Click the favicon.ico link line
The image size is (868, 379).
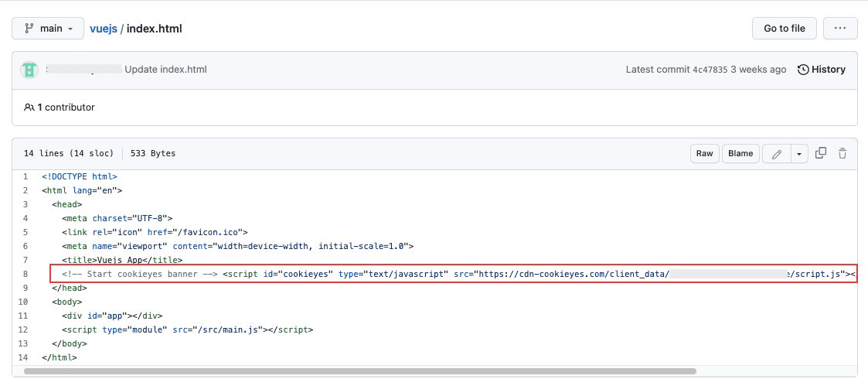155,232
